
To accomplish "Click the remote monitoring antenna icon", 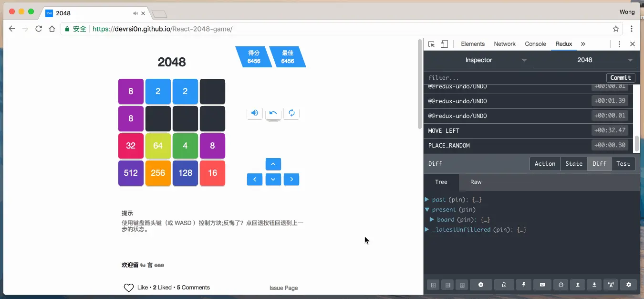I will pos(611,285).
